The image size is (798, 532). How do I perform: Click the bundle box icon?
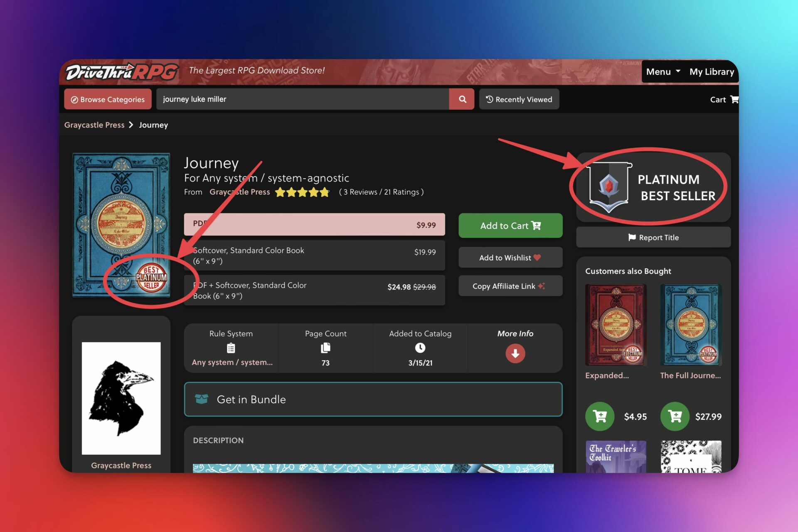pos(202,399)
